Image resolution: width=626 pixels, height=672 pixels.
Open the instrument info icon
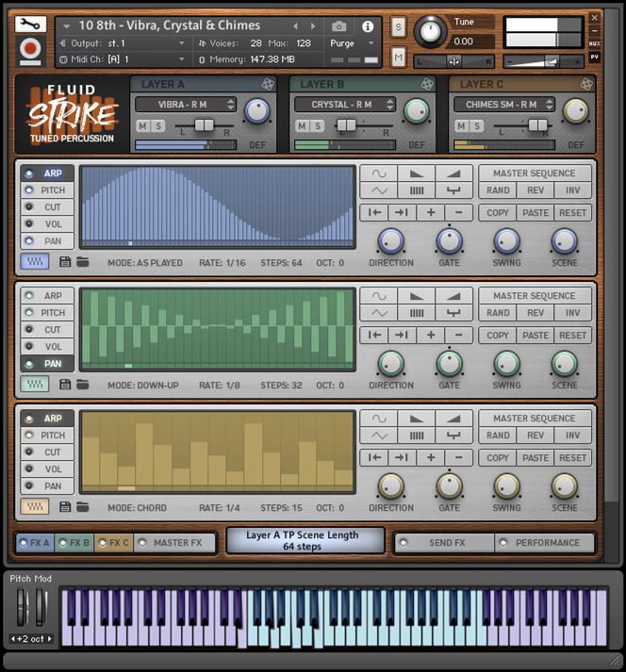click(368, 26)
